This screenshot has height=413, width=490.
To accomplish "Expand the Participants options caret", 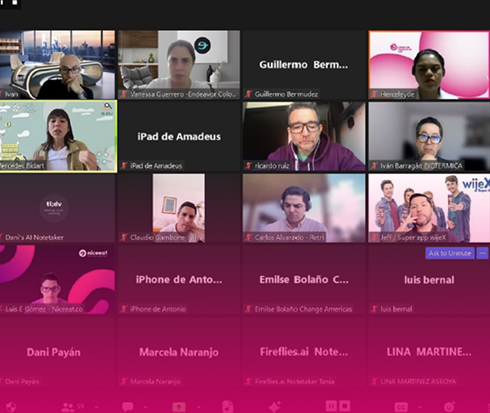I will pyautogui.click(x=97, y=407).
